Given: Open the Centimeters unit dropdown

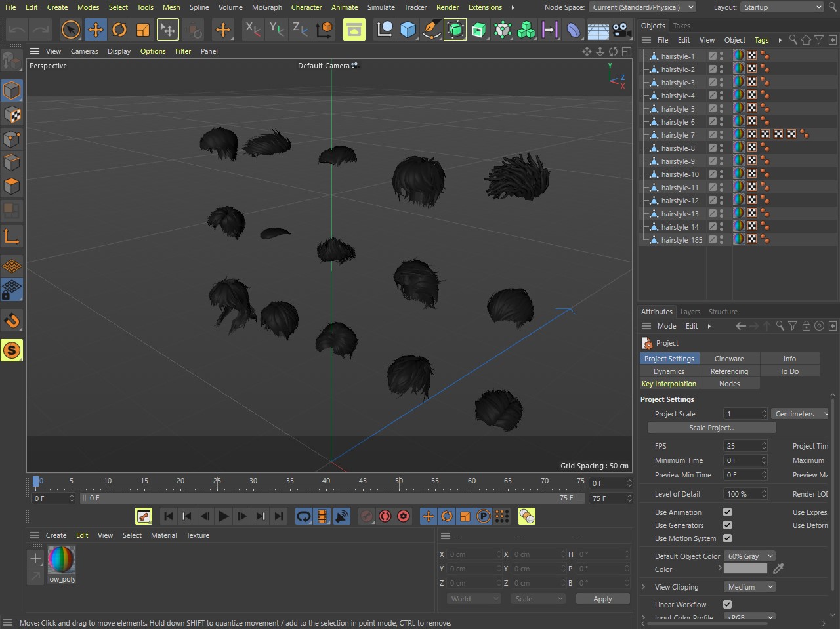Looking at the screenshot, I should (800, 414).
